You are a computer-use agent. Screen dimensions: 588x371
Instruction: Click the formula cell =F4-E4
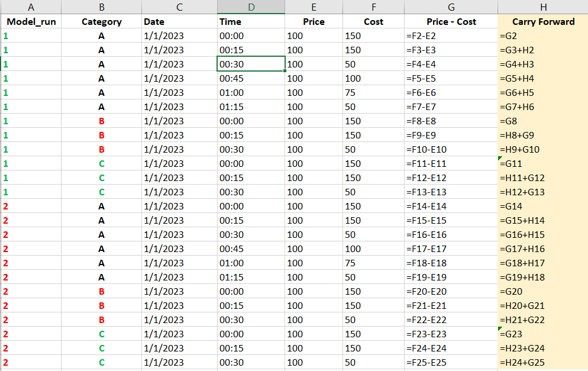pyautogui.click(x=451, y=64)
